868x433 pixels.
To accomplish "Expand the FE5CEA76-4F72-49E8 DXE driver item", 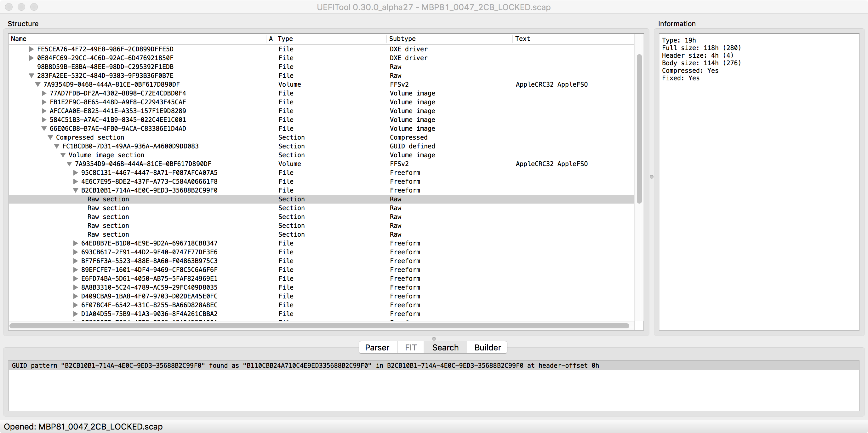I will 31,49.
